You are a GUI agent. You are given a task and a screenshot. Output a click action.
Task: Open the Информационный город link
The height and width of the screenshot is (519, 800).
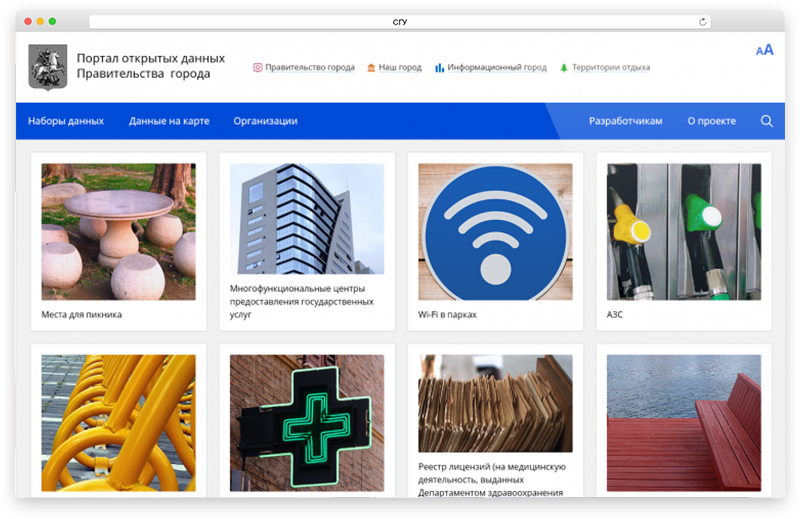[497, 67]
